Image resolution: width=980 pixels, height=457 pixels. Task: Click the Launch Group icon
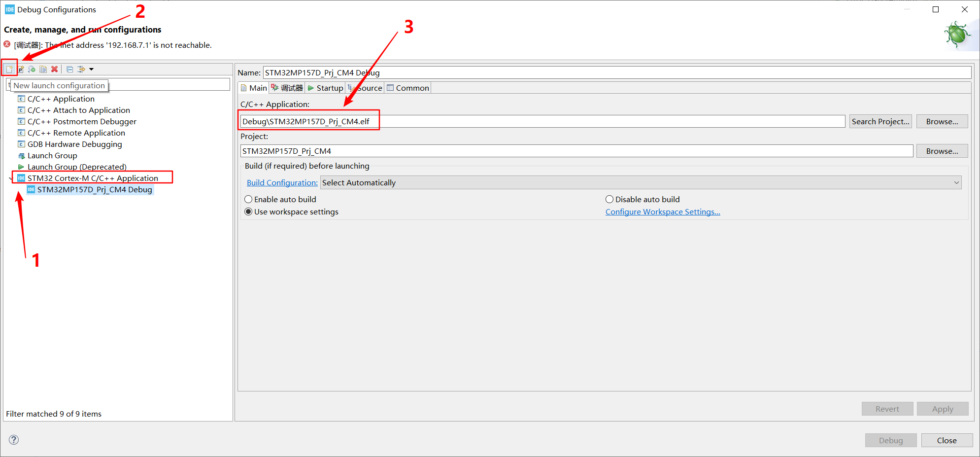21,156
